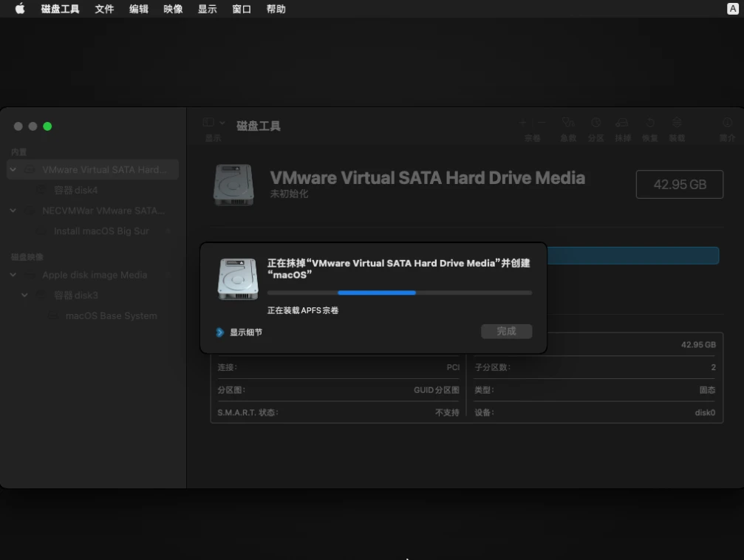The height and width of the screenshot is (560, 744).
Task: Click the Restore 恢复 arrow icon
Action: (650, 123)
